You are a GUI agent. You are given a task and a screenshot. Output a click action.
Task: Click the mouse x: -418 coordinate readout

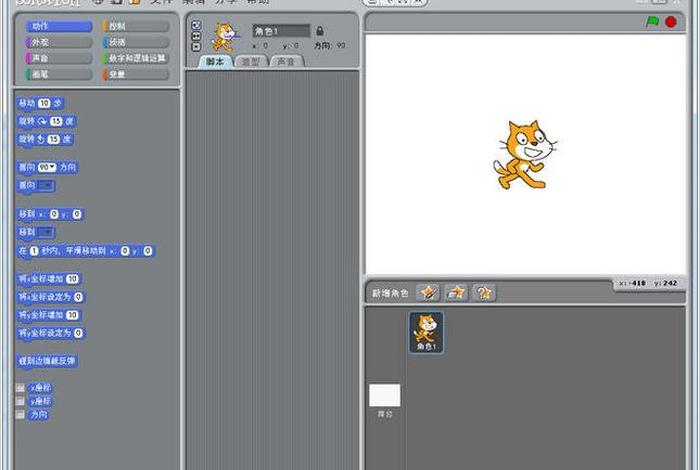click(x=632, y=283)
